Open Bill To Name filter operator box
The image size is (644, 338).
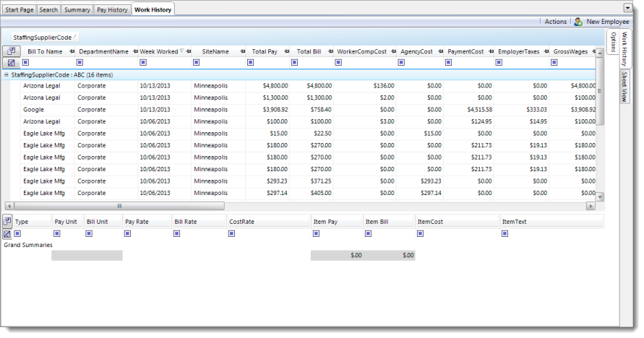25,62
